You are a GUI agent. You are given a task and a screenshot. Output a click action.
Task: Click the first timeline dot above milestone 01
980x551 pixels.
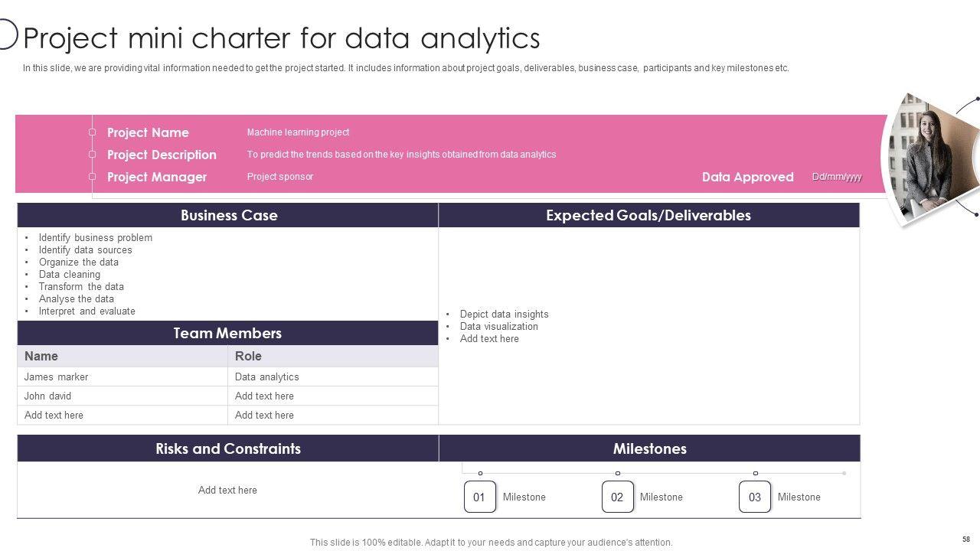(x=480, y=473)
